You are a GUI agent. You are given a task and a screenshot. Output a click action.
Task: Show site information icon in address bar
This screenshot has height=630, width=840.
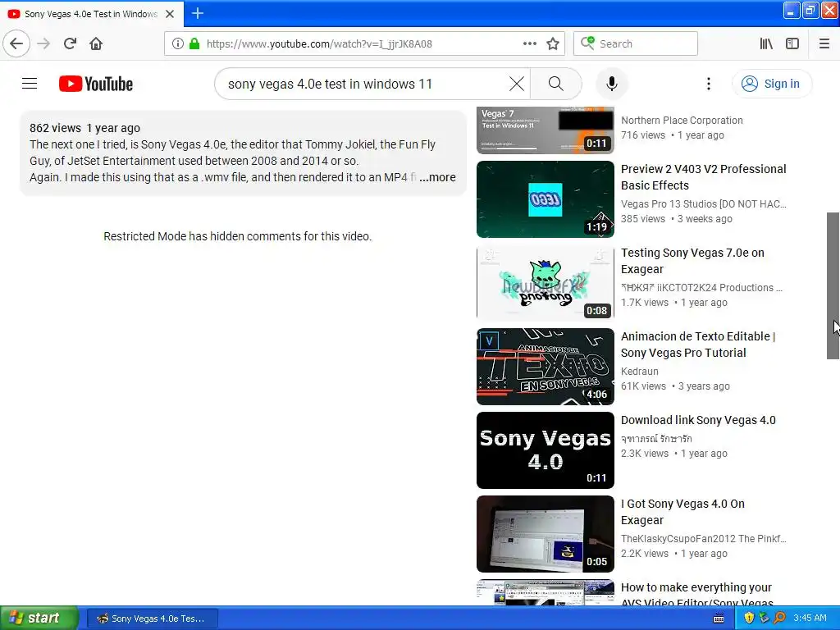178,43
